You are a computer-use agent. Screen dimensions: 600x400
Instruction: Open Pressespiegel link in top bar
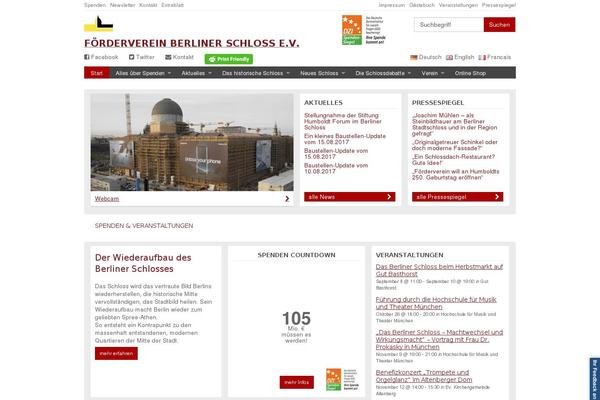coord(499,5)
